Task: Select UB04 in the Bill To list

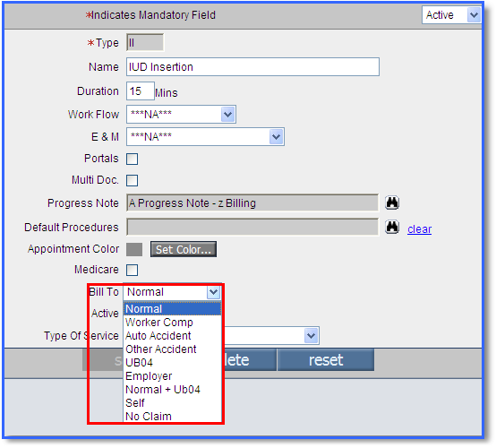Action: click(x=139, y=363)
